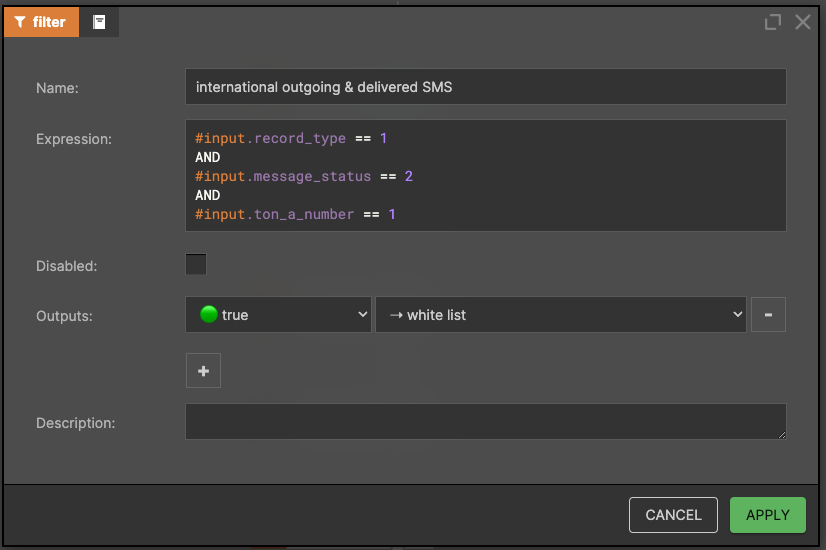Click inside the Expression code editor
Screen dimensions: 826x550
(486, 175)
